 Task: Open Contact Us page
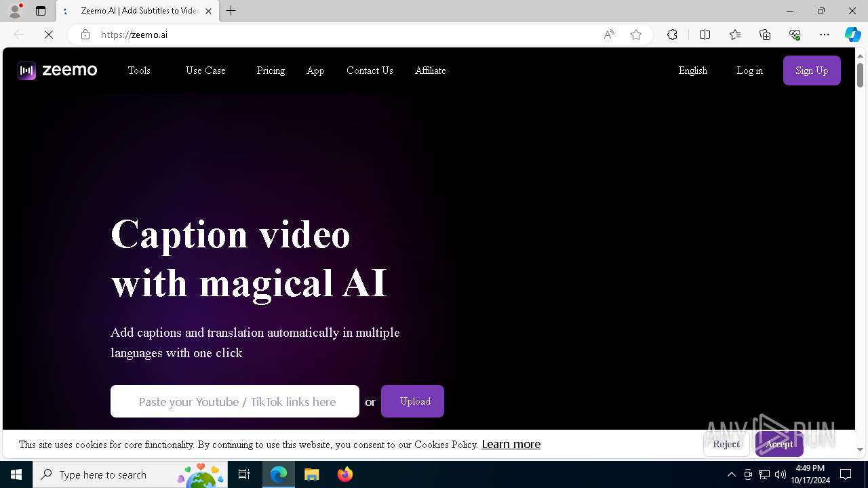click(x=370, y=70)
